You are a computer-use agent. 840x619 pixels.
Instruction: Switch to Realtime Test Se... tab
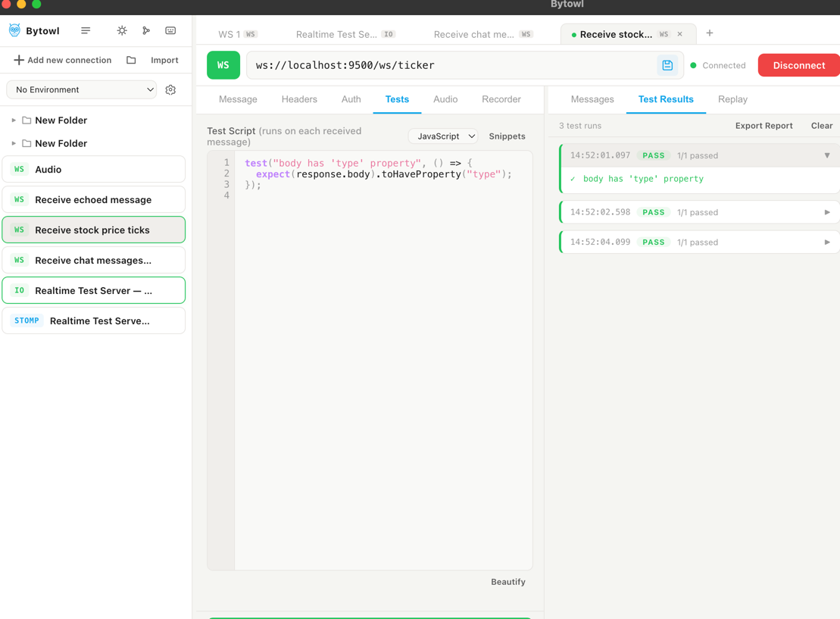pyautogui.click(x=345, y=34)
